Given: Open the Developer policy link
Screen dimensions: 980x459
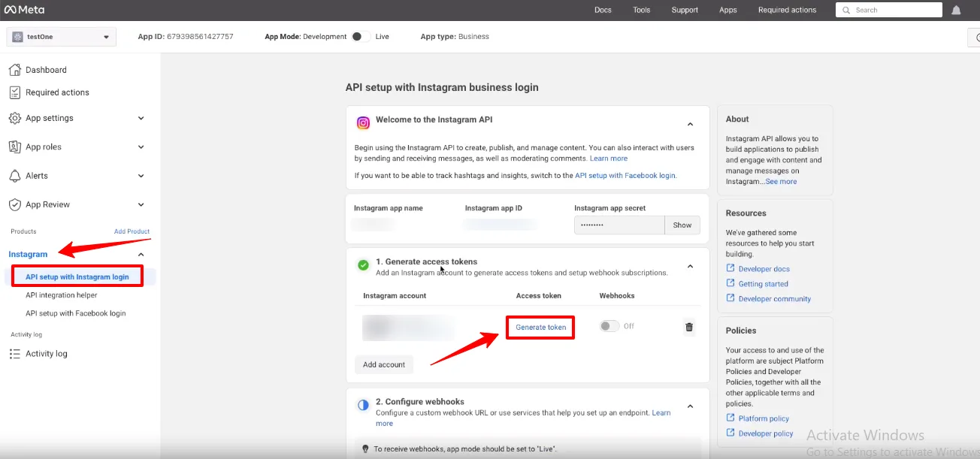Looking at the screenshot, I should pyautogui.click(x=766, y=433).
